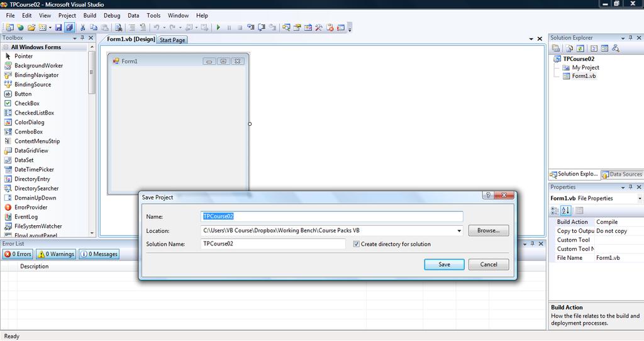
Task: Click the Save button in Save Project
Action: click(x=444, y=265)
